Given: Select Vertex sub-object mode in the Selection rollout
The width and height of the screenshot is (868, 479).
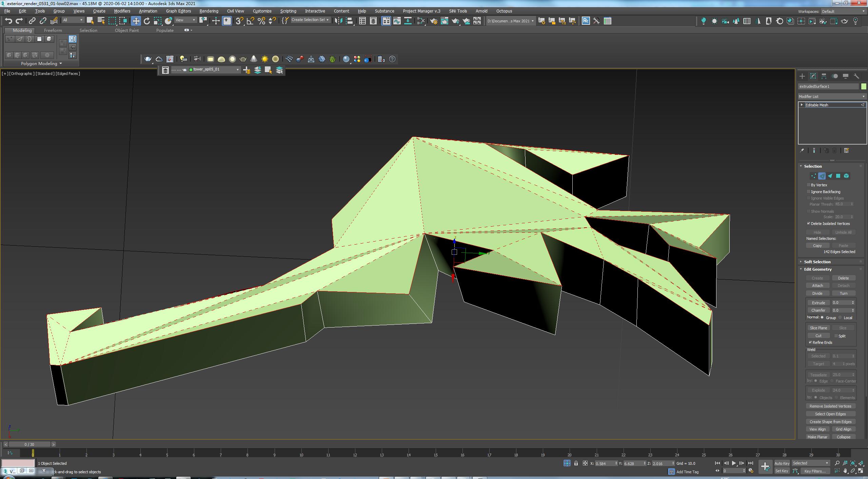Looking at the screenshot, I should click(x=813, y=176).
